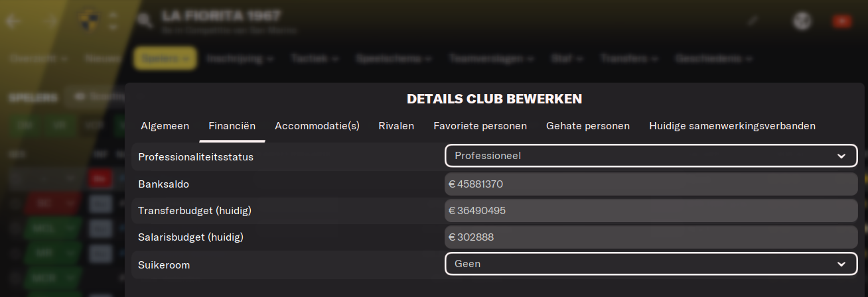Image resolution: width=868 pixels, height=297 pixels.
Task: Open the Huidige samenwerkingsverbanden tab
Action: pyautogui.click(x=732, y=126)
